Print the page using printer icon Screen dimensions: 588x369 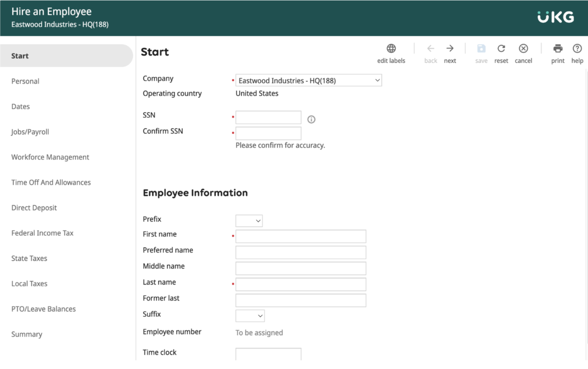[558, 49]
